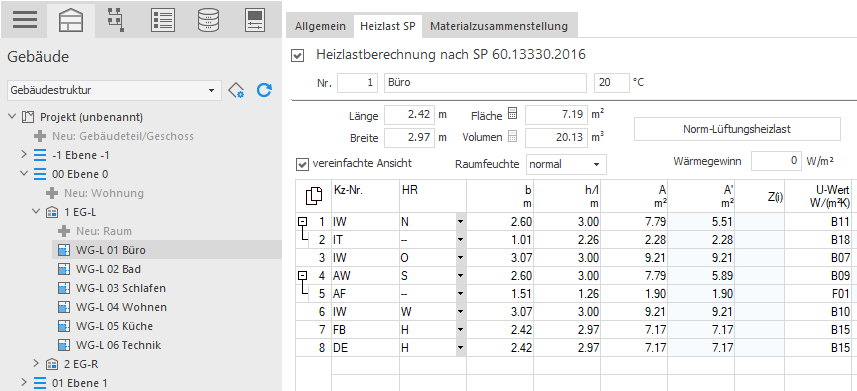Click the room icon of WG-L 04 Wohnen

64,307
